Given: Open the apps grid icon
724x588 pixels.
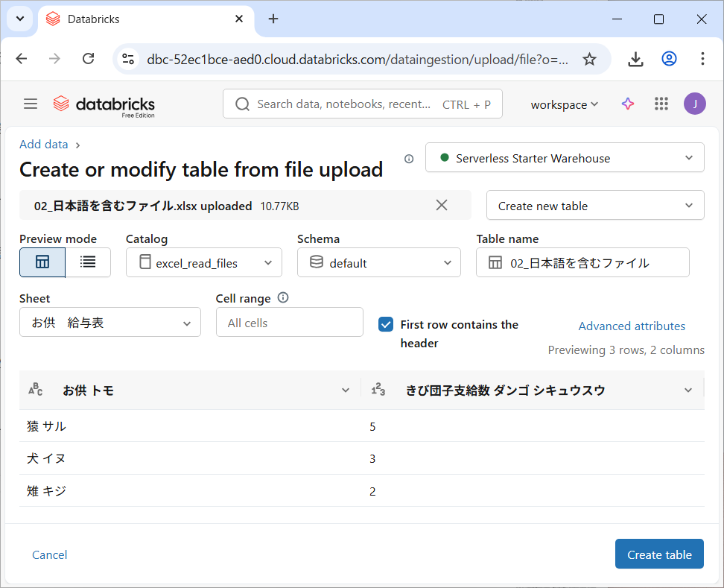Looking at the screenshot, I should pos(661,104).
